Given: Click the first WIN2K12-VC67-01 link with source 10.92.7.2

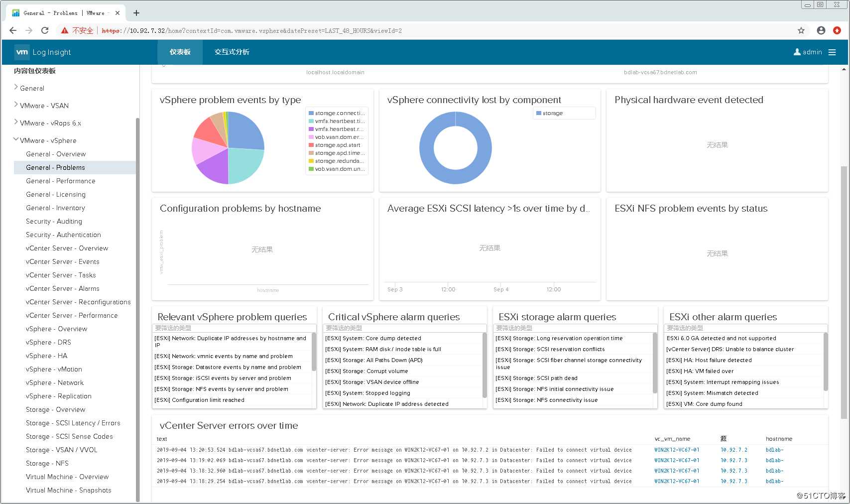Looking at the screenshot, I should click(677, 450).
